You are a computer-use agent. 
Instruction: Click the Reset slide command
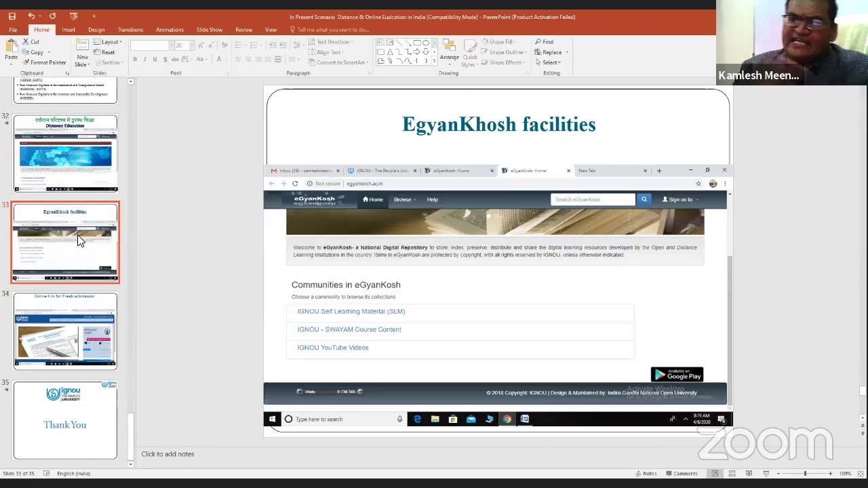tap(104, 52)
